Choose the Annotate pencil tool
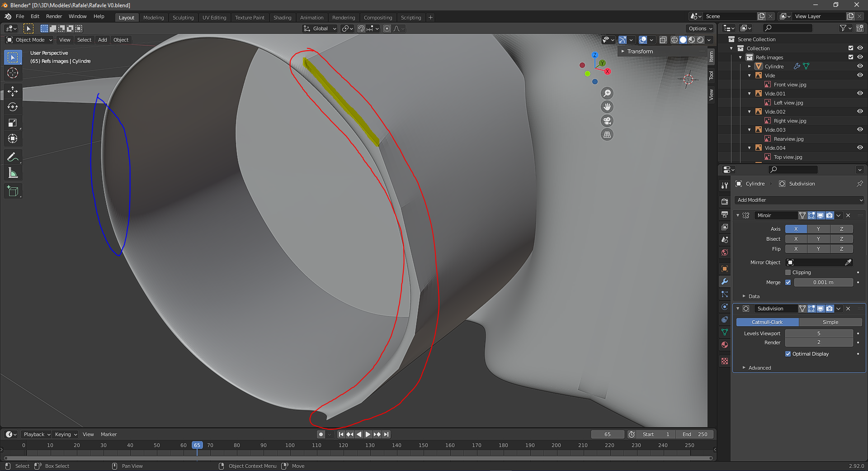The width and height of the screenshot is (868, 471). point(13,157)
